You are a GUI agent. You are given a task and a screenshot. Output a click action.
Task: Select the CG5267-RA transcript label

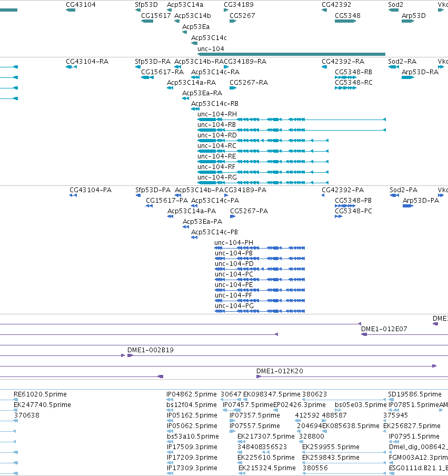[x=248, y=83]
